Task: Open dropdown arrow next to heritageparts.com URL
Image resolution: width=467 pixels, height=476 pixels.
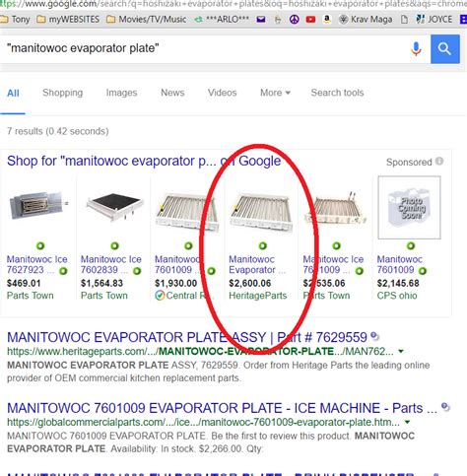Action: click(x=401, y=351)
